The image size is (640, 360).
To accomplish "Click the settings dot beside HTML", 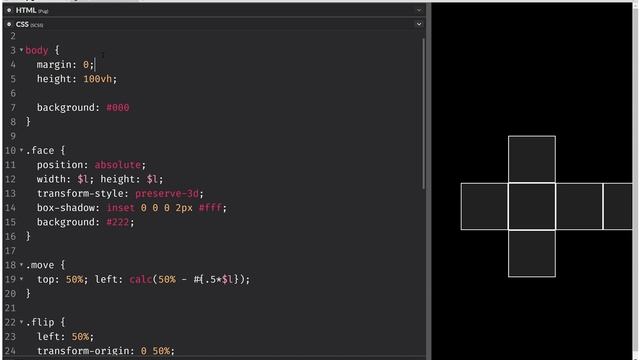I will (9, 10).
